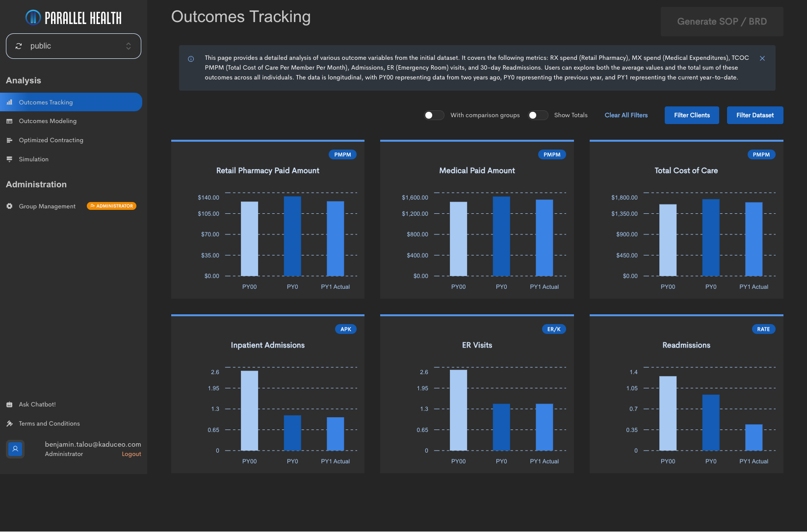Click $1,600.00 axis label in Medical chart
The image size is (807, 532).
[x=415, y=198]
